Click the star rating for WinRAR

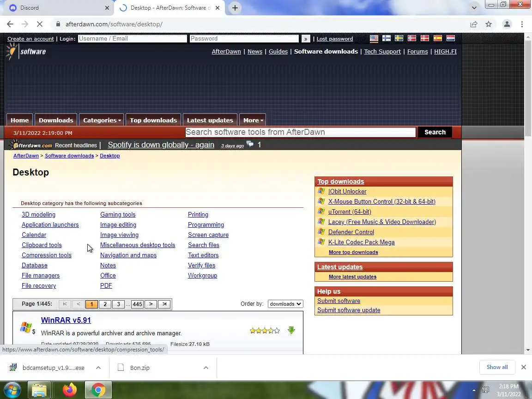265,331
